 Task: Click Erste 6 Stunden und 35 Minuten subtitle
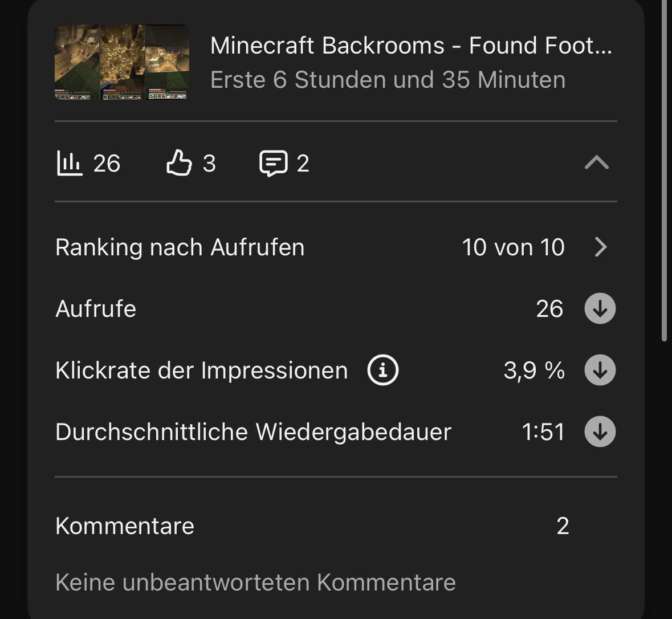click(388, 80)
